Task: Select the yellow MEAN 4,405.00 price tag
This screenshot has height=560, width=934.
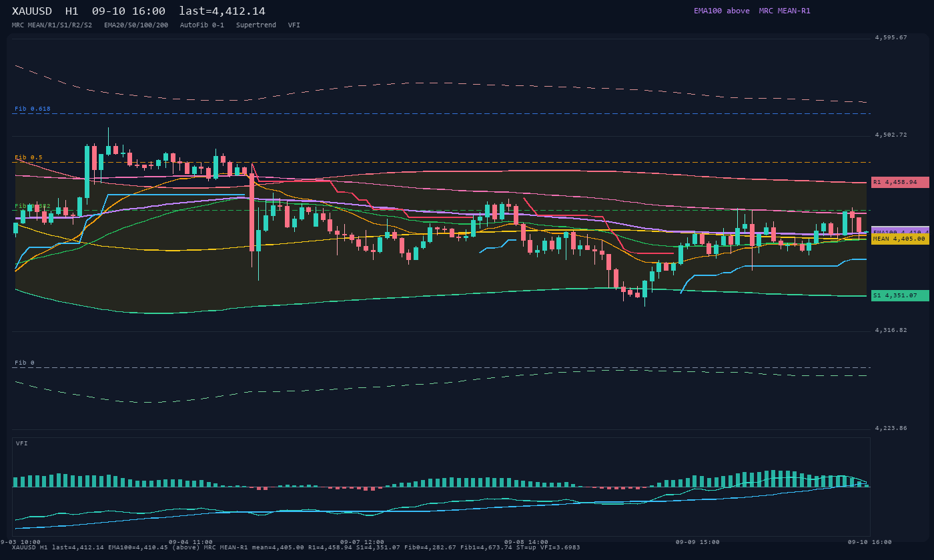Action: click(x=900, y=239)
